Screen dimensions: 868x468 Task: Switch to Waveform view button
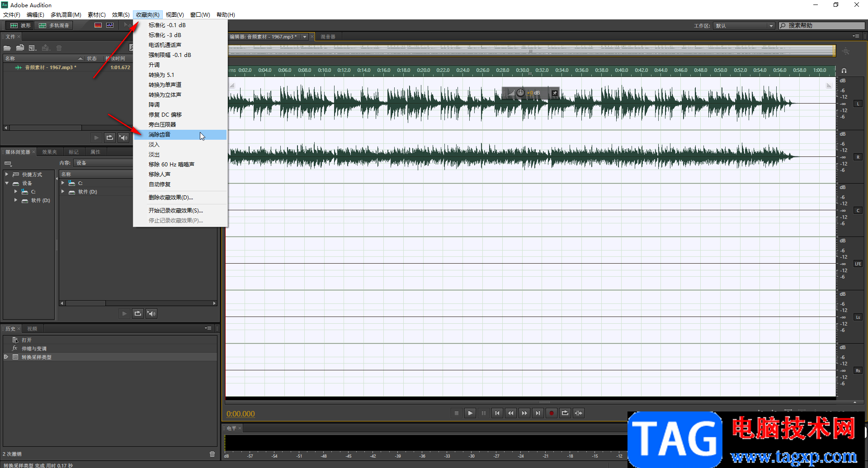coord(20,25)
